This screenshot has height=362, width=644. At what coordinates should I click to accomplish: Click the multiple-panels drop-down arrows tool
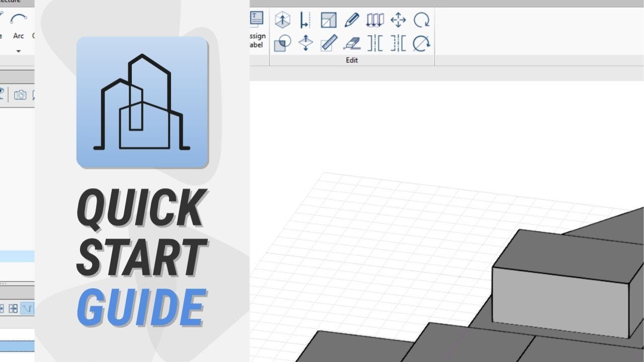pyautogui.click(x=375, y=20)
